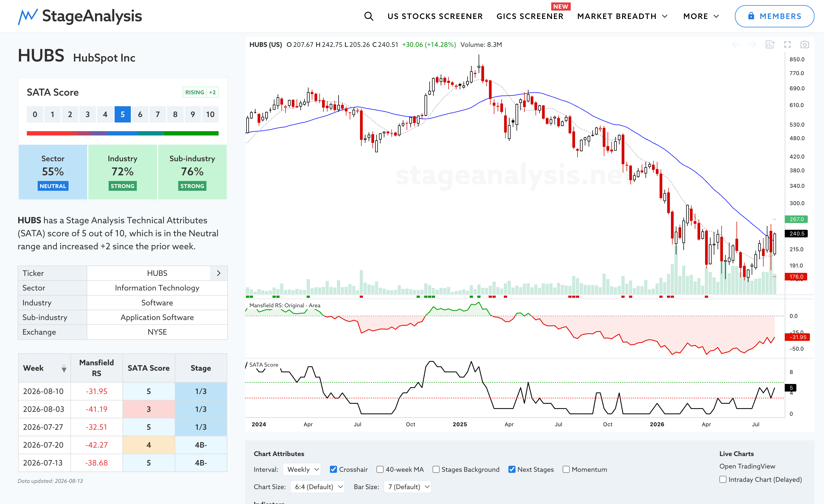Click the Members button
The width and height of the screenshot is (824, 504).
pyautogui.click(x=774, y=16)
